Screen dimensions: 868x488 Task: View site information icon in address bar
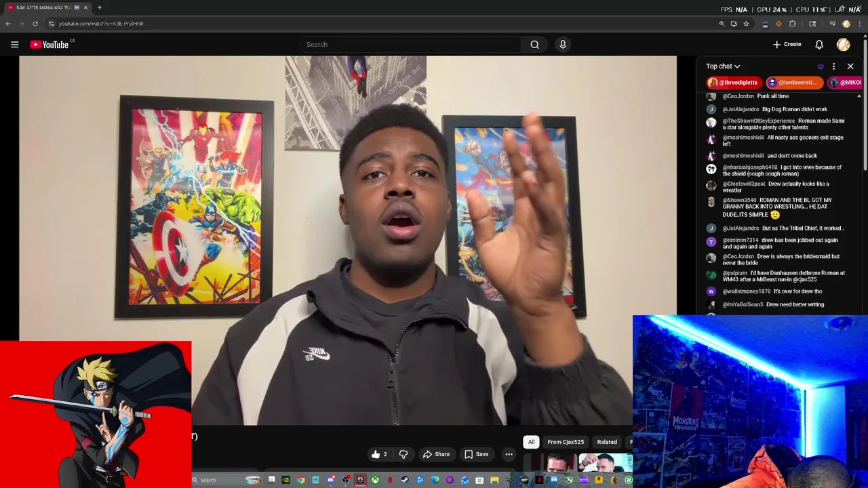51,23
